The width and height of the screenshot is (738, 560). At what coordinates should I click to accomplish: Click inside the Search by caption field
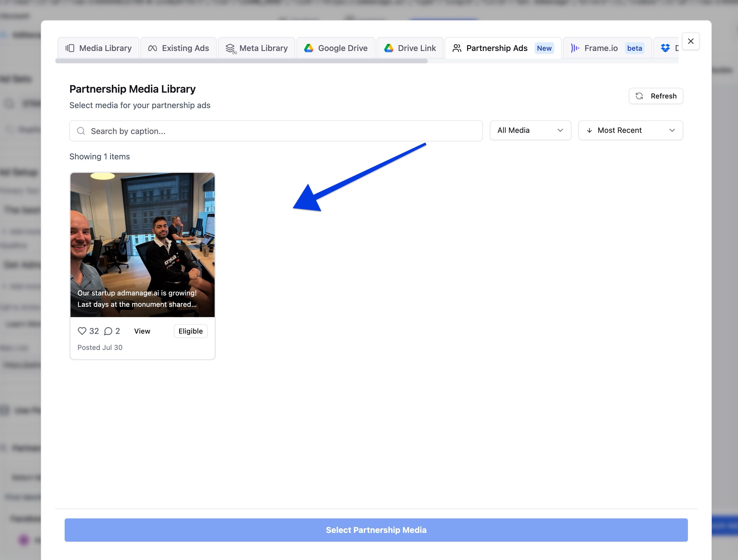[x=267, y=131]
